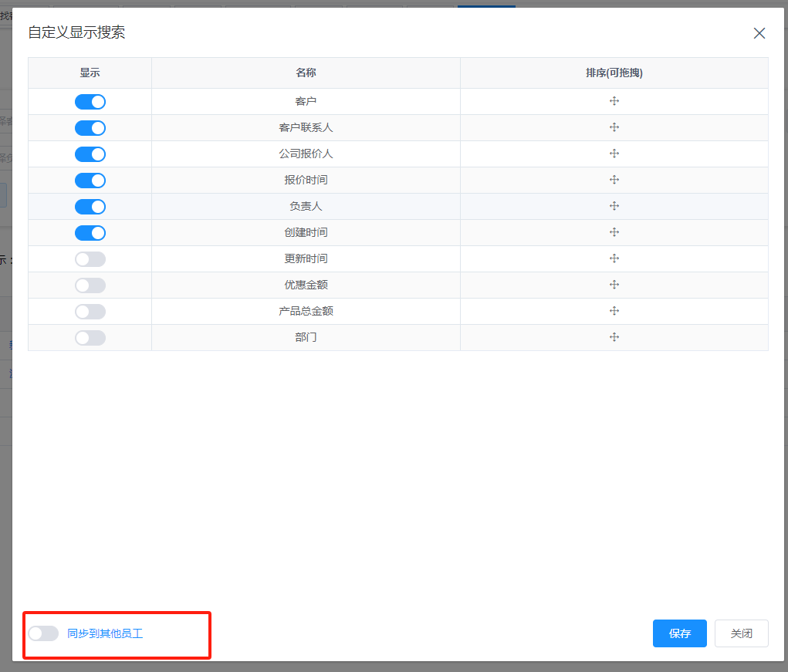Image resolution: width=788 pixels, height=672 pixels.
Task: Click the 关闭 button
Action: pos(741,633)
